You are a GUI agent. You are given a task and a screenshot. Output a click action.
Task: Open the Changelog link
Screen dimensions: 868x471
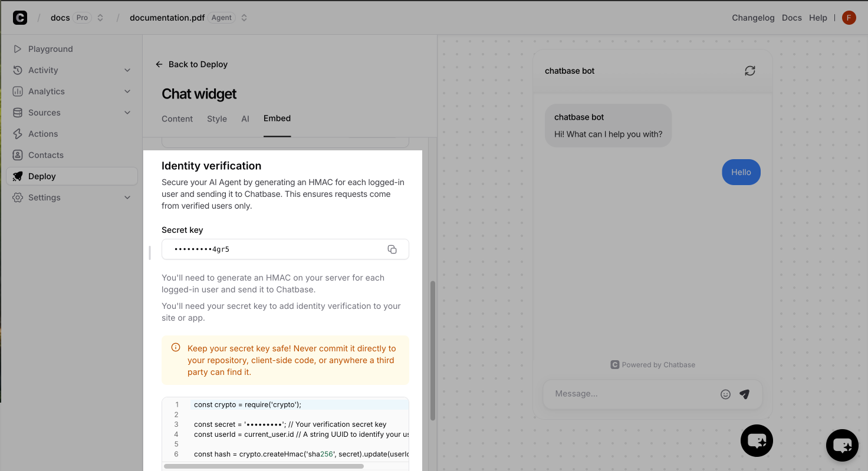coord(753,18)
